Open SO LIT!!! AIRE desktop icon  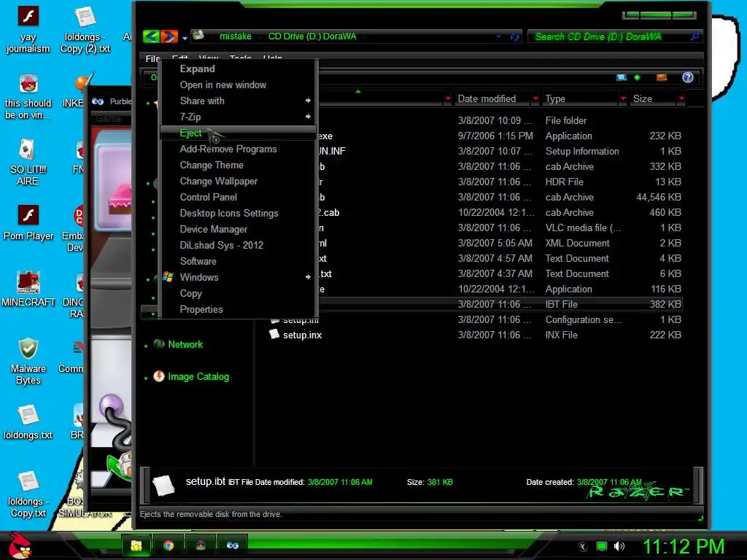point(28,163)
